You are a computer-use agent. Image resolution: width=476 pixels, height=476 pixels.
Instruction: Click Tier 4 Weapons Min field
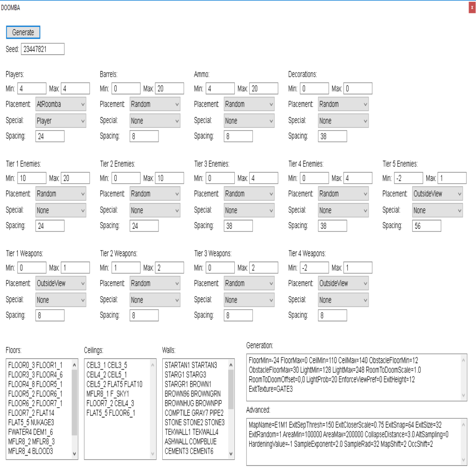pyautogui.click(x=315, y=268)
